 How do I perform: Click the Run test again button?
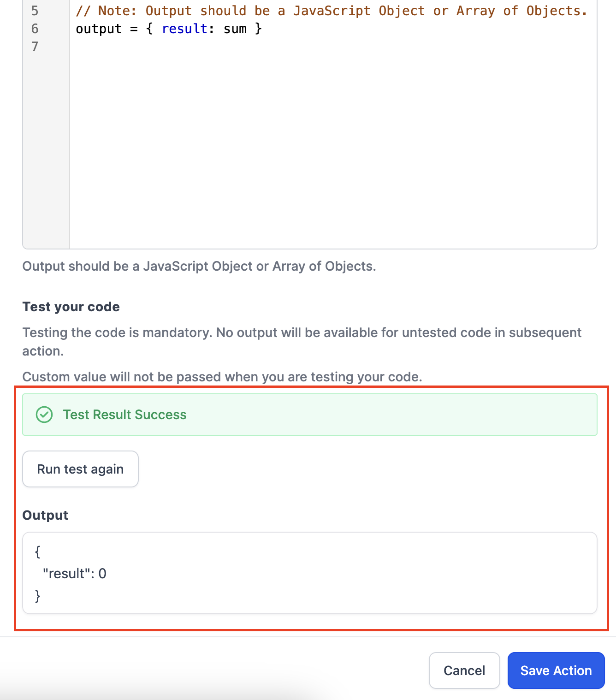point(80,469)
